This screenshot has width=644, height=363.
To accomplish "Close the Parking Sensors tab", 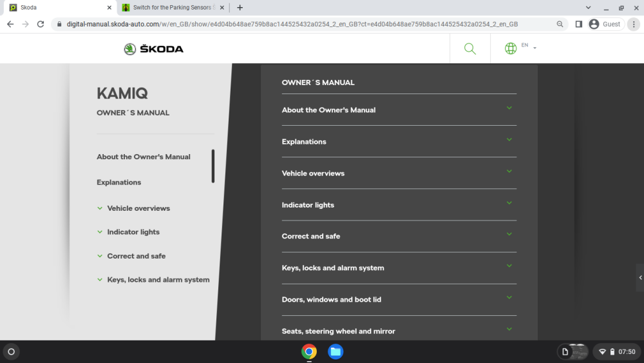I will point(222,7).
